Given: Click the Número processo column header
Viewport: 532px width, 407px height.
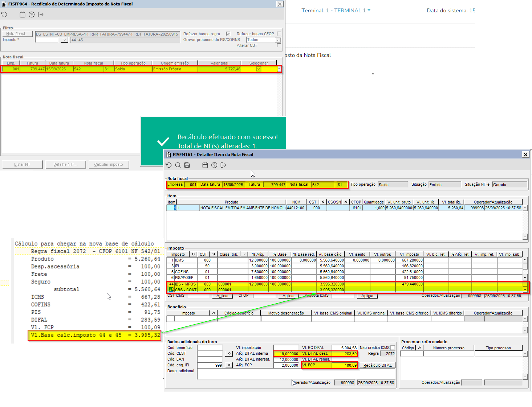Looking at the screenshot, I should coord(449,348).
